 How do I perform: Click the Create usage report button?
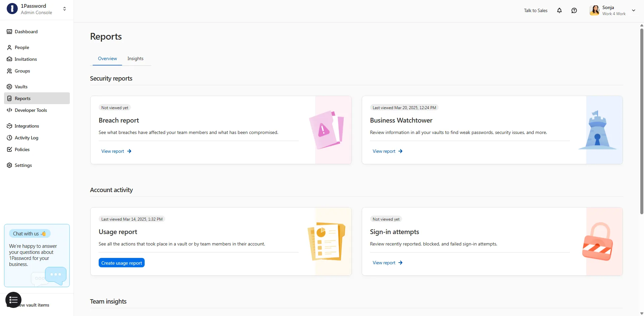pos(121,263)
